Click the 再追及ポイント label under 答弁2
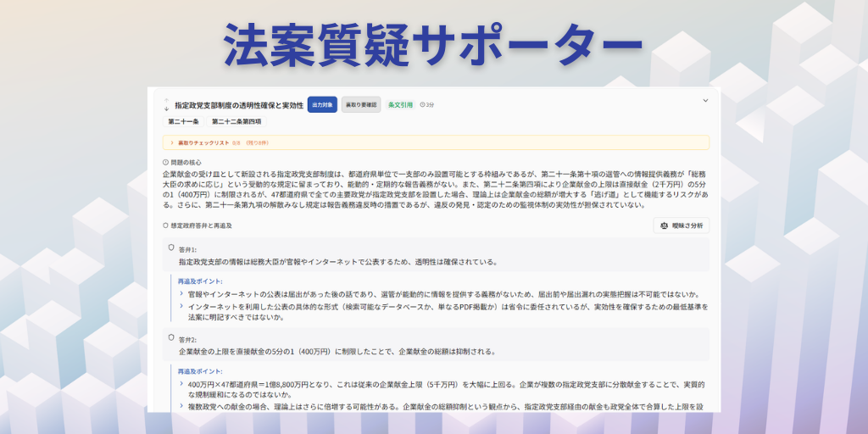Viewport: 868px width, 434px height. (200, 370)
